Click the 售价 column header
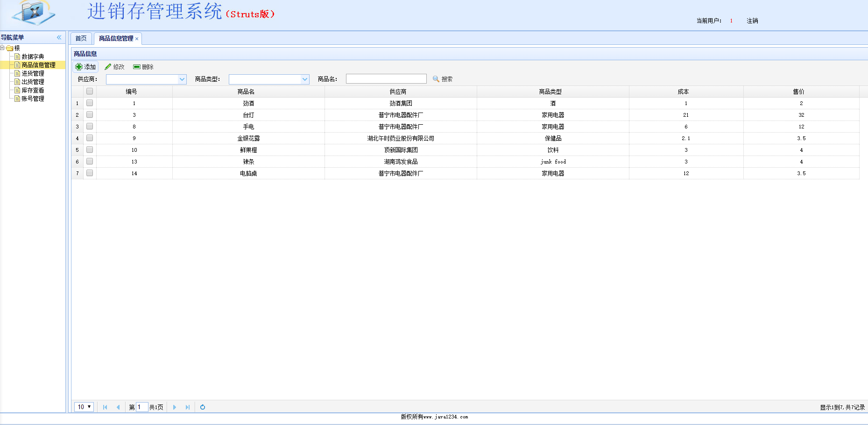Image resolution: width=868 pixels, height=425 pixels. tap(801, 92)
